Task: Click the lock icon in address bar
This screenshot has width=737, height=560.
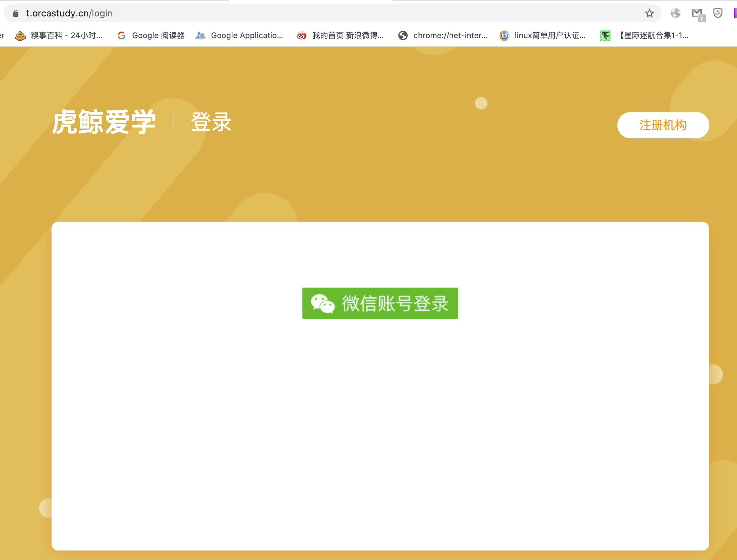Action: [15, 13]
